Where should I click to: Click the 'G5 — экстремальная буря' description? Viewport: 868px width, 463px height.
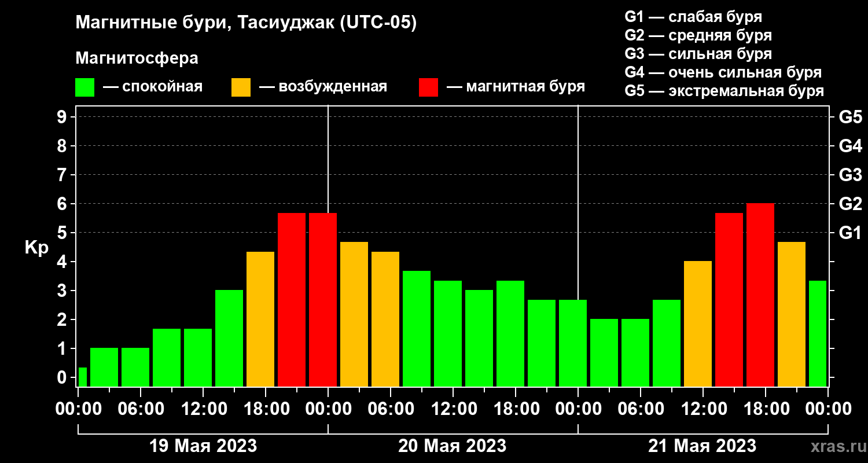pos(724,91)
